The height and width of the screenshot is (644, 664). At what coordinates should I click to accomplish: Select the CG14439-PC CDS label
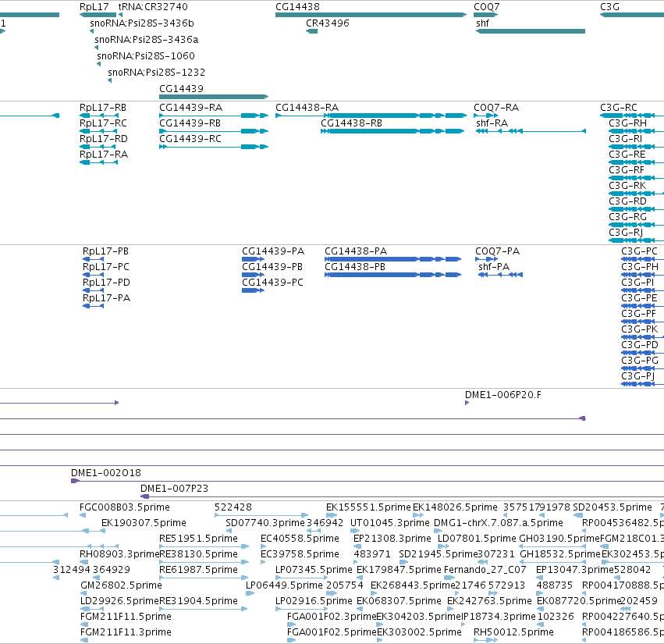click(272, 283)
